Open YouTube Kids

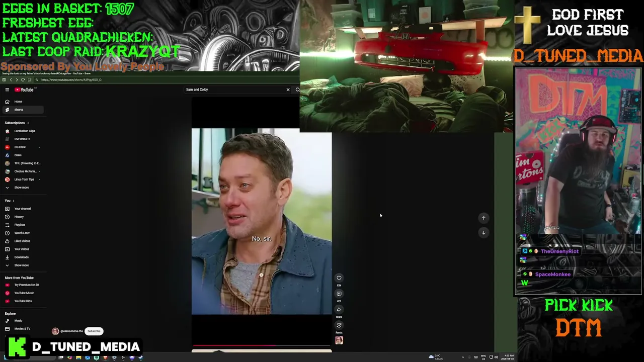click(x=23, y=301)
